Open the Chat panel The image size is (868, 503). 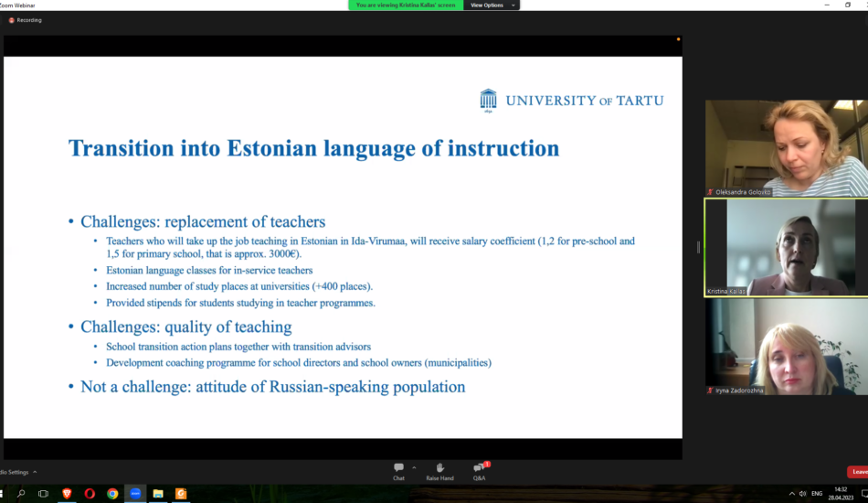click(398, 470)
